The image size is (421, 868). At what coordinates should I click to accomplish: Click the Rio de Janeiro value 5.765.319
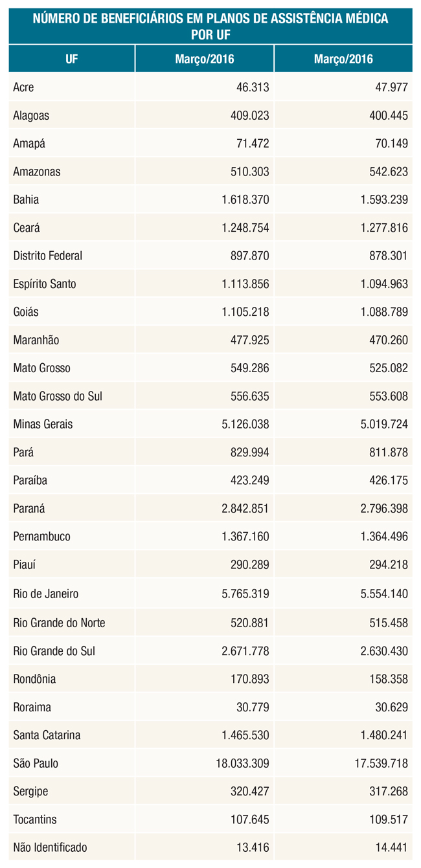pyautogui.click(x=242, y=593)
